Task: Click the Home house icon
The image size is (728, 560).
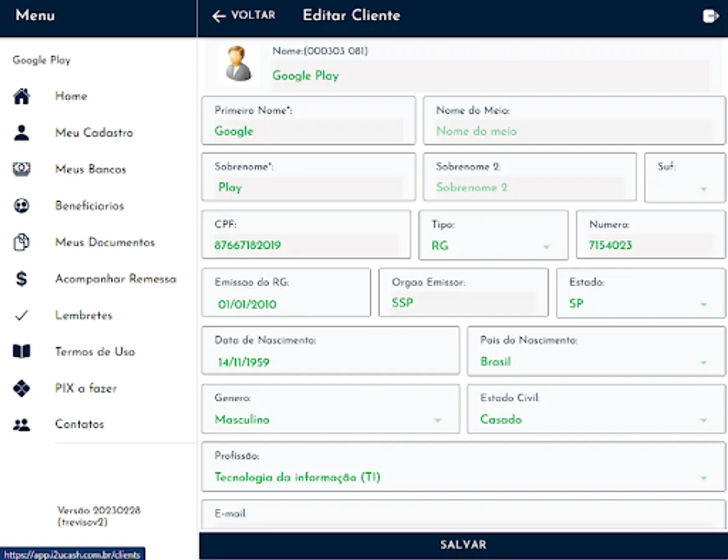Action: 21,96
